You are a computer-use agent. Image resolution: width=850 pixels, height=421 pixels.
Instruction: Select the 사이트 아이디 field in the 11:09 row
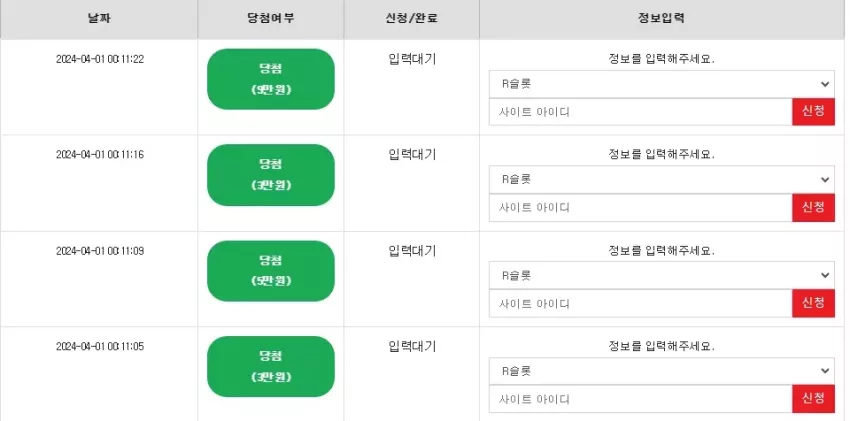click(640, 303)
